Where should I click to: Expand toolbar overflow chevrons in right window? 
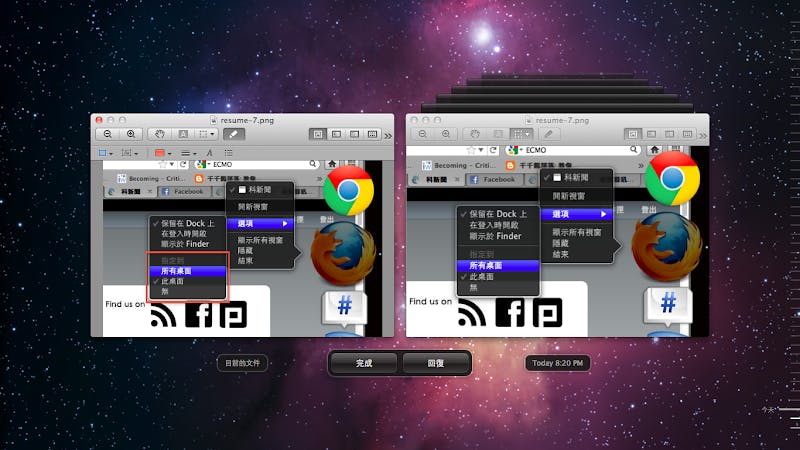pyautogui.click(x=704, y=136)
